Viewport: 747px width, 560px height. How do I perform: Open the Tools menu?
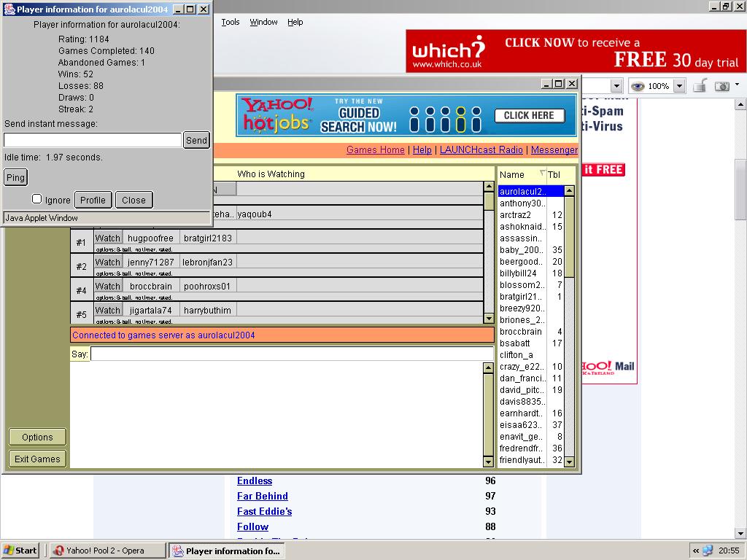(231, 22)
